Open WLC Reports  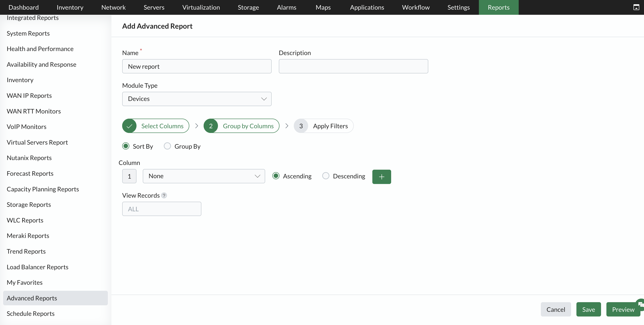[25, 220]
